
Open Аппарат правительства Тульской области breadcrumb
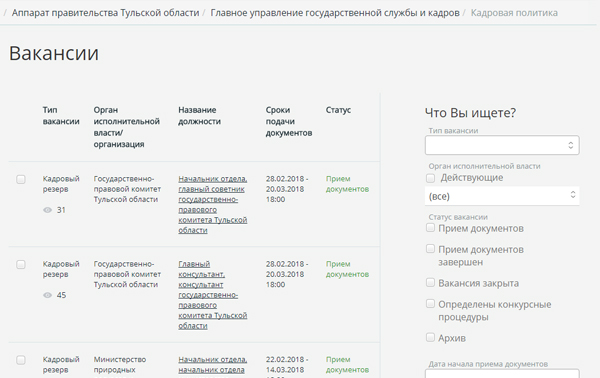tap(105, 13)
